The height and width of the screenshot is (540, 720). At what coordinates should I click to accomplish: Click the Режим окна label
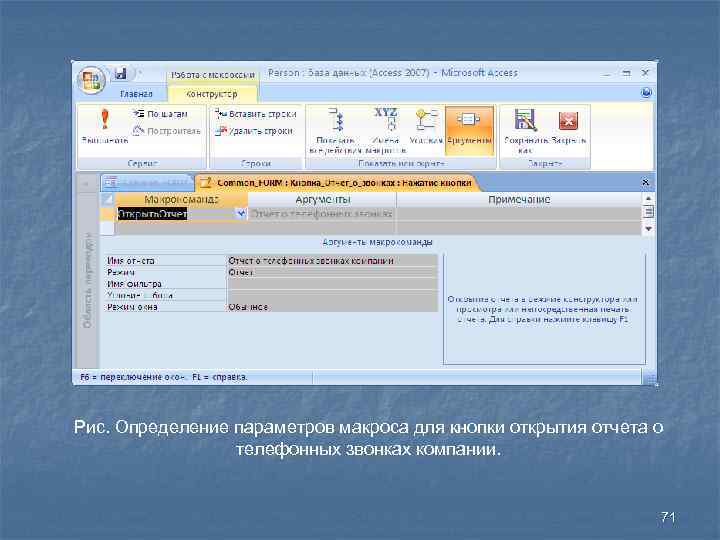(133, 307)
